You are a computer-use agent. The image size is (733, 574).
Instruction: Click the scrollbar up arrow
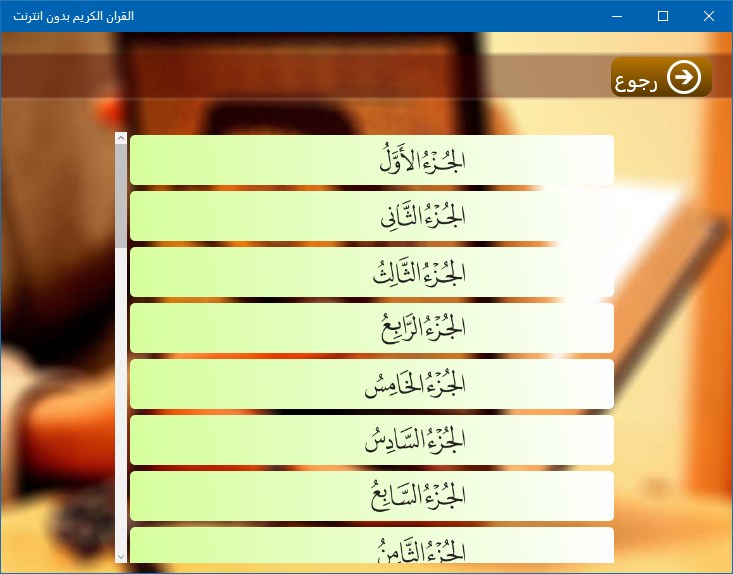coord(121,138)
